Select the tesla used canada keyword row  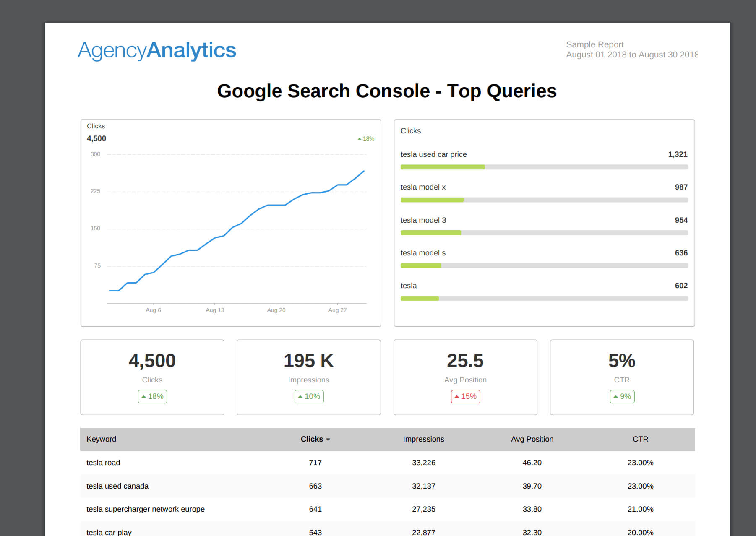[x=387, y=486]
